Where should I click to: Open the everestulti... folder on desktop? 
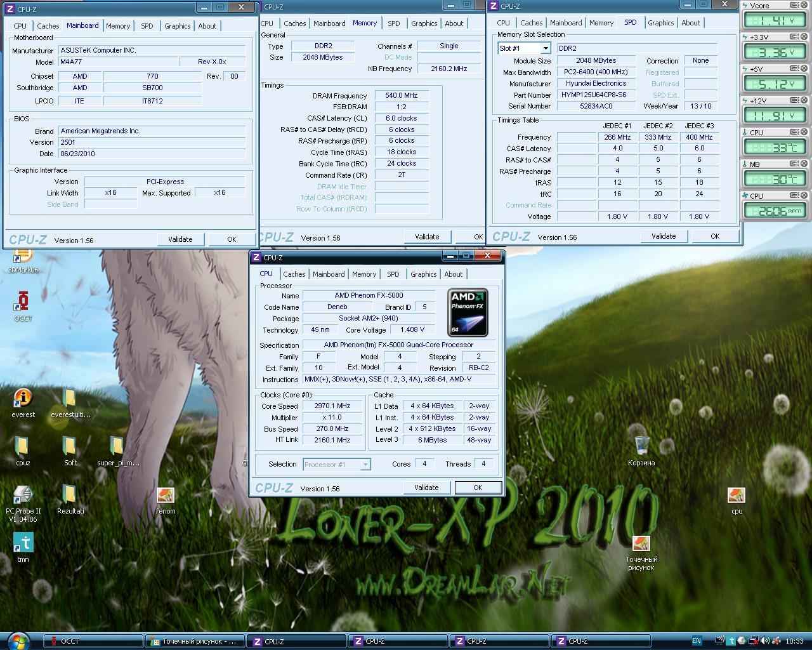coord(70,402)
